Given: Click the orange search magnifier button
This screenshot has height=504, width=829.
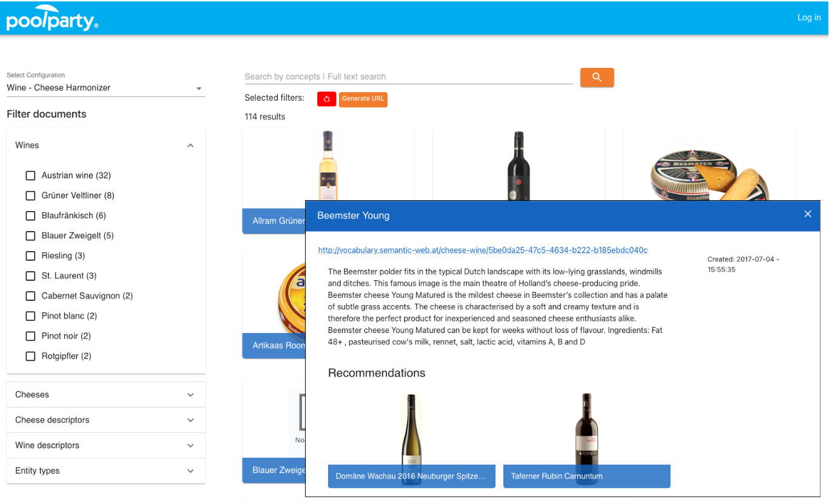Looking at the screenshot, I should click(597, 77).
